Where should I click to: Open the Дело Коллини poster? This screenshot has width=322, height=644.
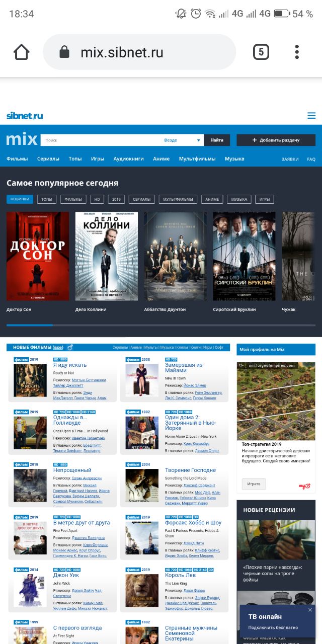(x=107, y=256)
